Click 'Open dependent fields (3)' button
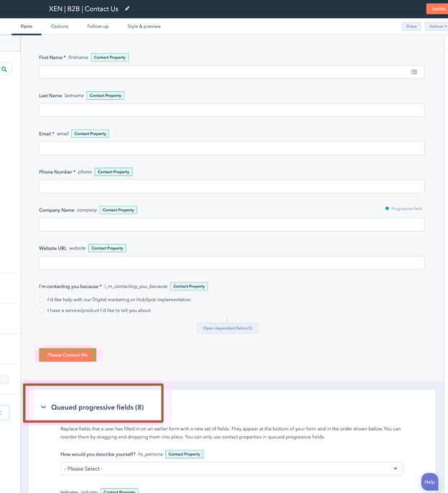Screen dimensions: 448x493 (227, 328)
